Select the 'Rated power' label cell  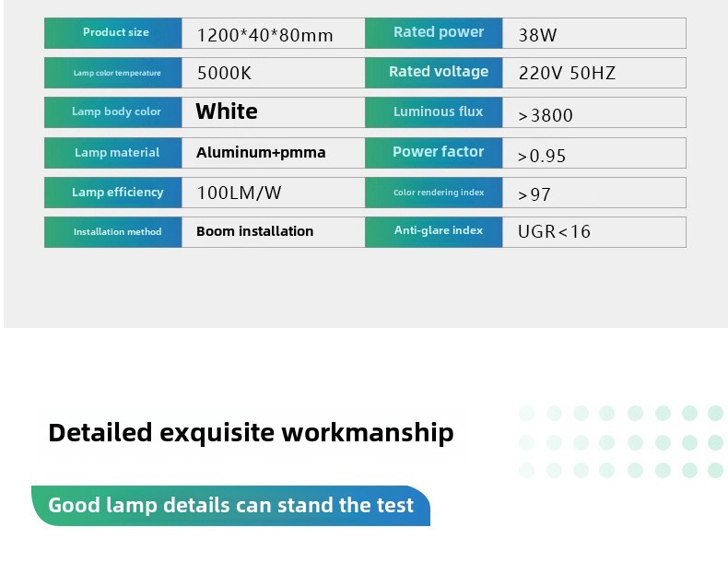click(x=434, y=33)
